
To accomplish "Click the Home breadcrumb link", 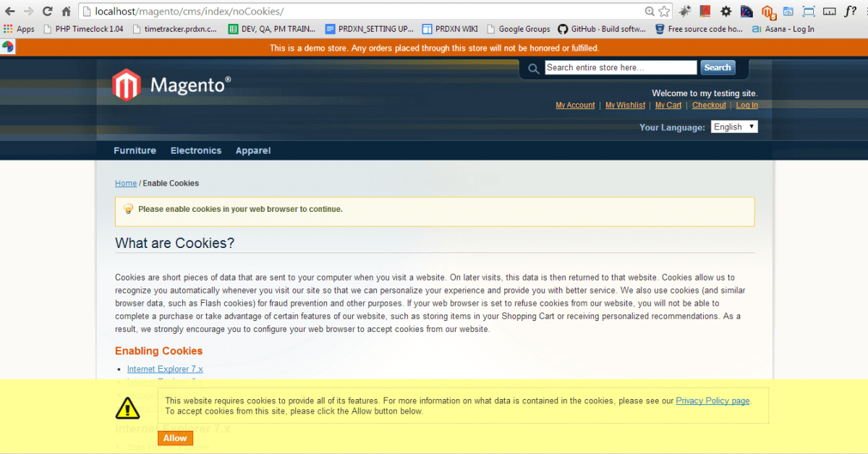I will 126,184.
